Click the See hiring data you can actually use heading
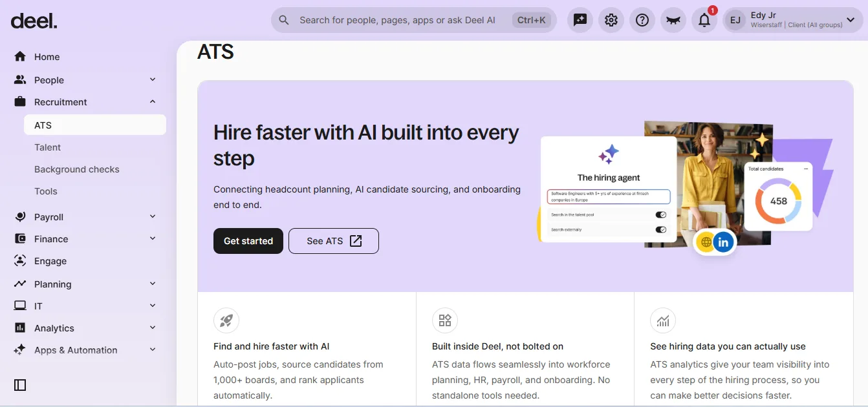 point(728,346)
